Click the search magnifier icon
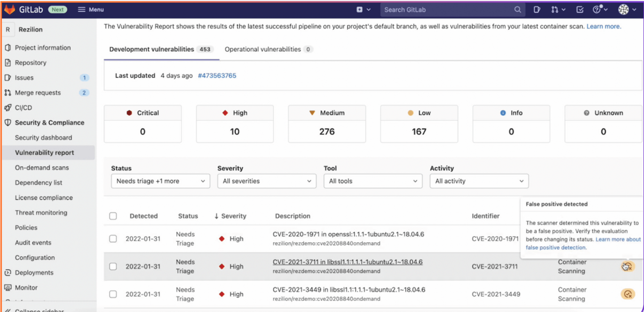The height and width of the screenshot is (312, 644). pyautogui.click(x=517, y=9)
